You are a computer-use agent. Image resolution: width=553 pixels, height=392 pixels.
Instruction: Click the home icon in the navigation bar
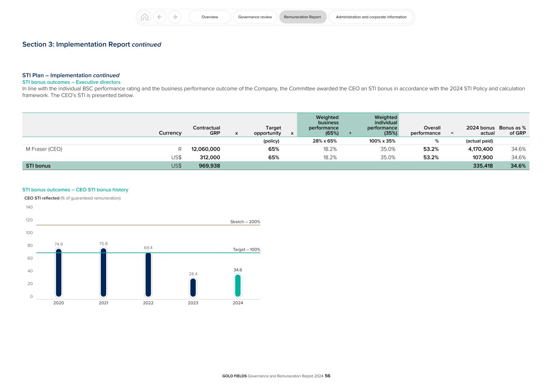click(145, 17)
